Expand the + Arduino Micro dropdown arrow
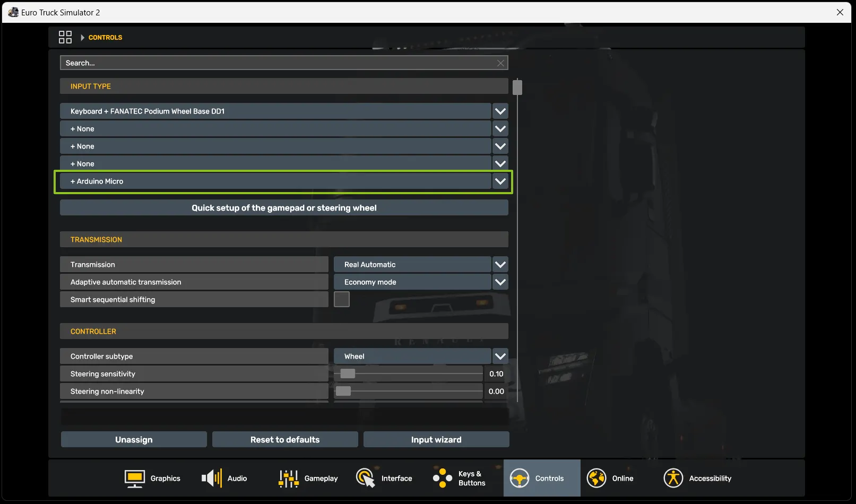856x504 pixels. (x=500, y=181)
